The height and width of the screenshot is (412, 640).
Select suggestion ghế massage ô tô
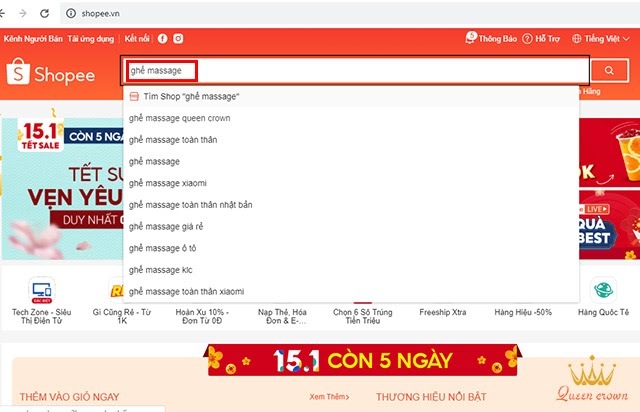(351, 248)
